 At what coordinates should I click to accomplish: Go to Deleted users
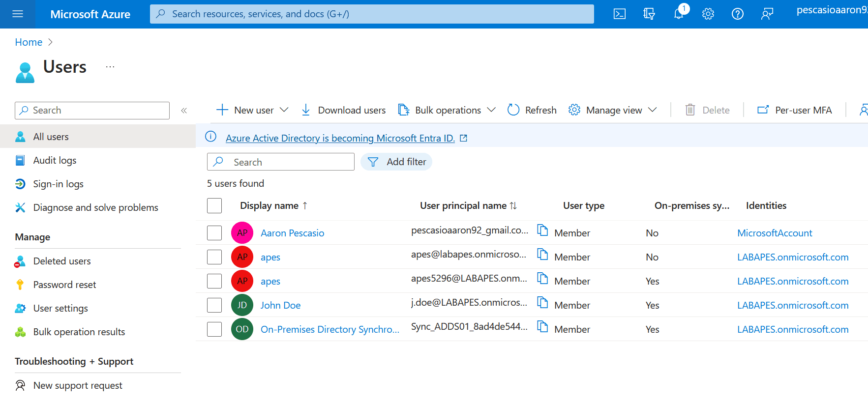62,261
